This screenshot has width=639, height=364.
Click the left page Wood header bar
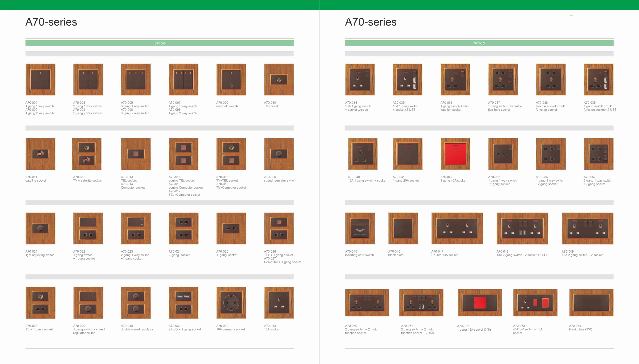coord(160,43)
